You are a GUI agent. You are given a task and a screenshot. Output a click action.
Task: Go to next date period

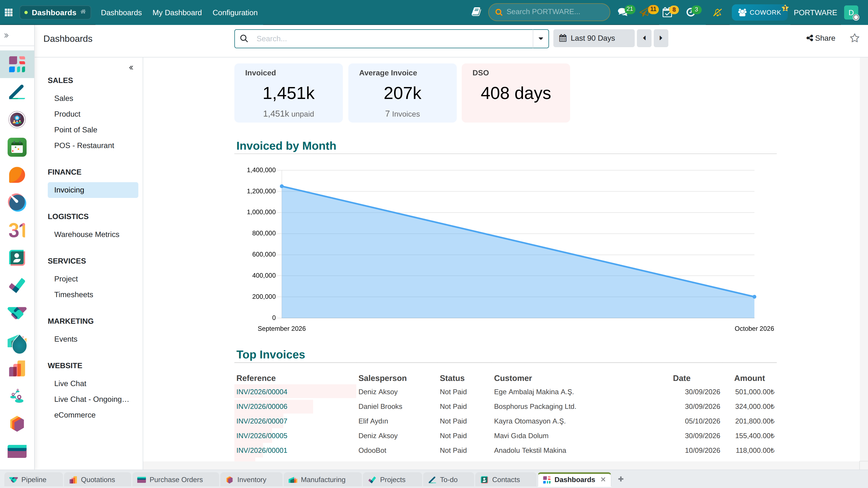661,38
